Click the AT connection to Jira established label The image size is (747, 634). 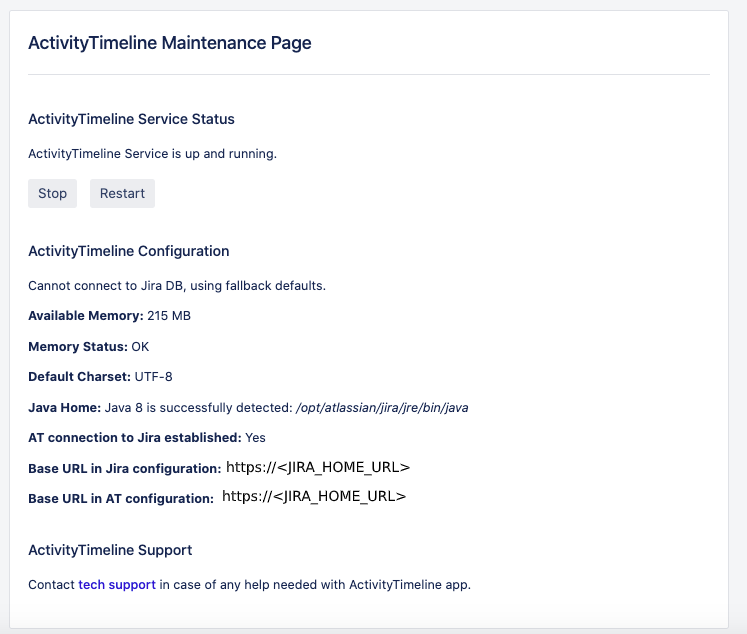pyautogui.click(x=134, y=438)
